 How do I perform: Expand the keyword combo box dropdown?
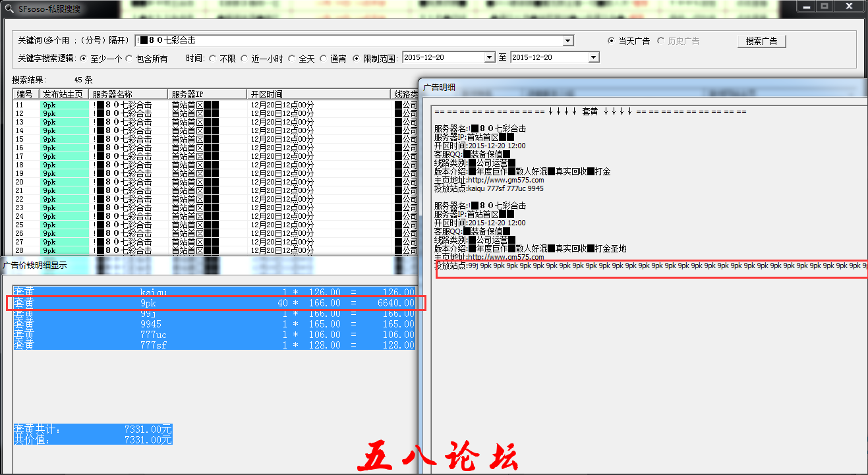(568, 41)
